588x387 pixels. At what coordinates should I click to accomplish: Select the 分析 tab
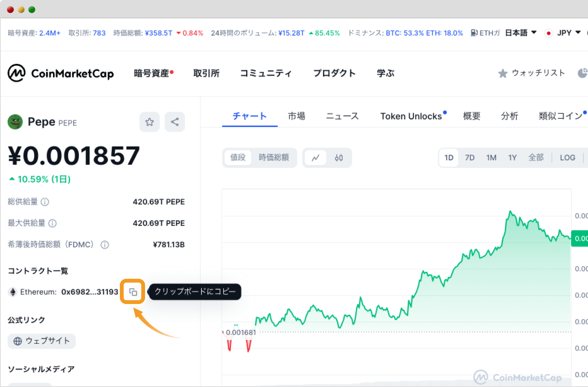(x=510, y=116)
